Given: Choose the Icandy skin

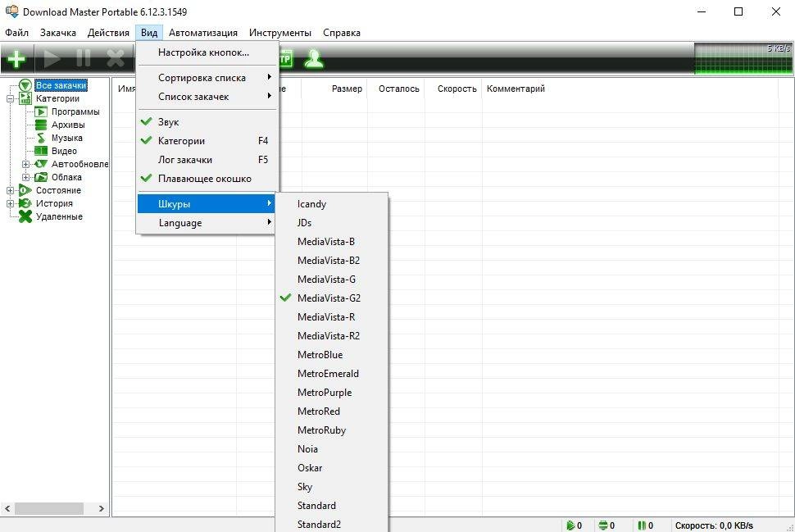Looking at the screenshot, I should (x=332, y=204).
